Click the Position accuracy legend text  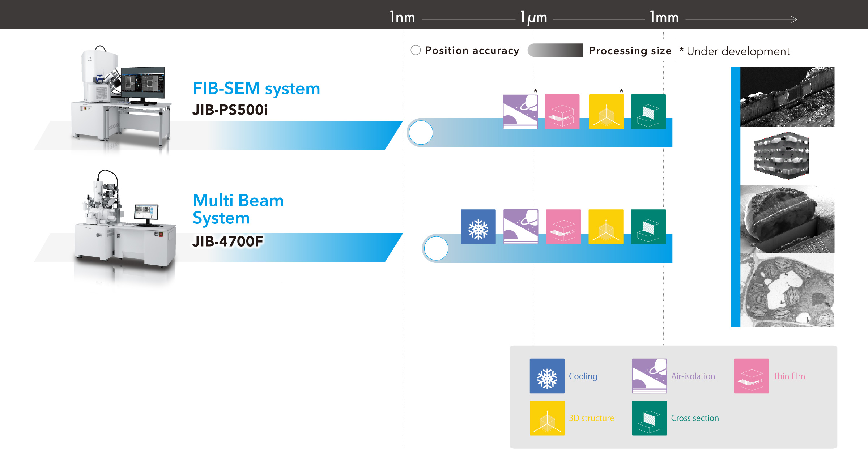(472, 51)
